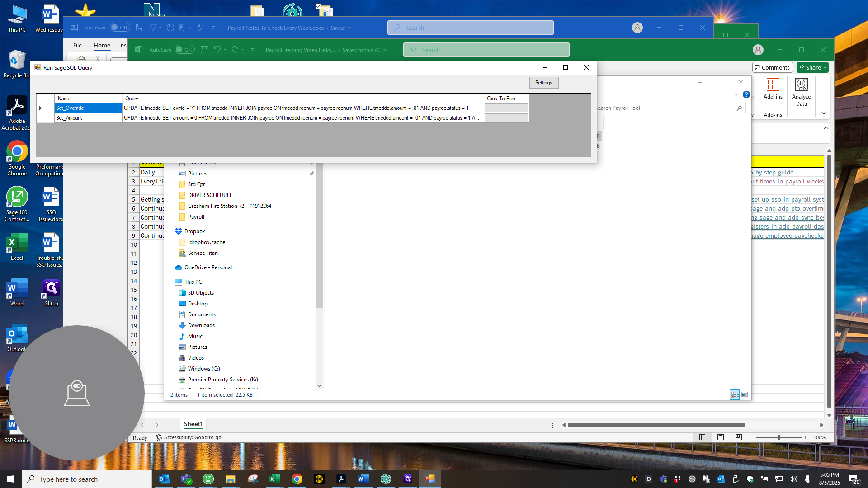This screenshot has height=488, width=868.
Task: Click Touch/Mouse mode icon in Word
Action: 182,28
